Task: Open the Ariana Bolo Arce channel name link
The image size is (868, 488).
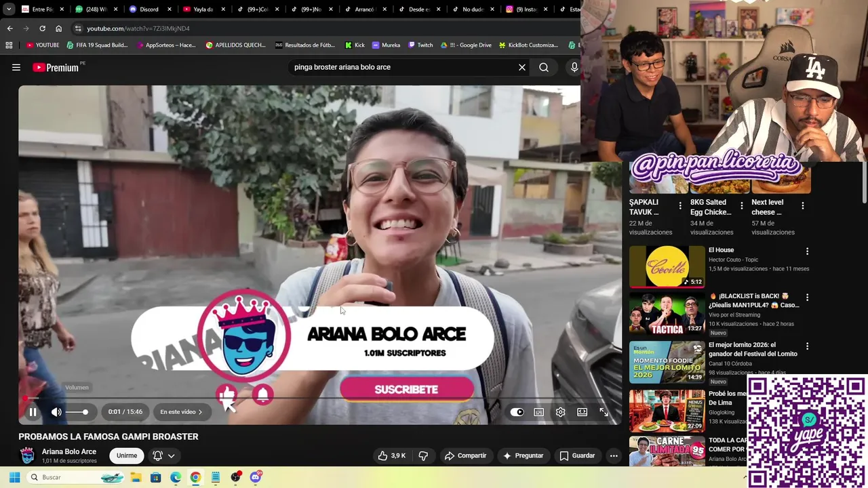Action: pos(69,451)
